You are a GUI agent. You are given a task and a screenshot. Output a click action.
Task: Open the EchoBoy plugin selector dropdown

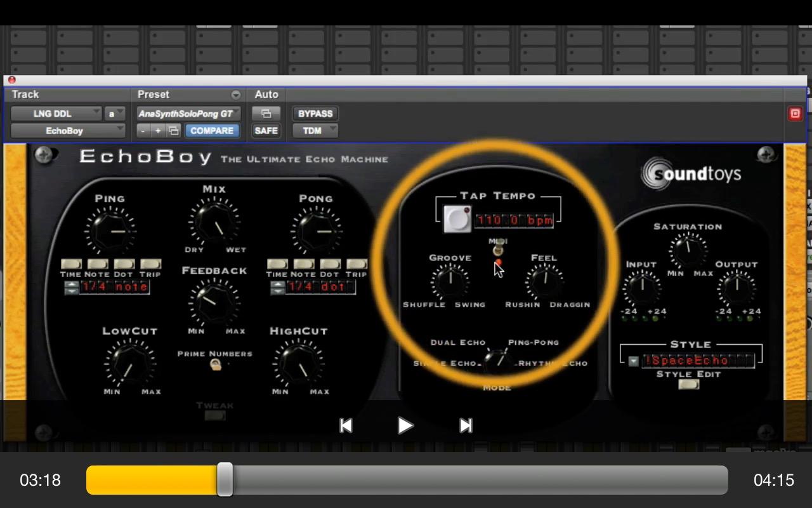(x=68, y=131)
